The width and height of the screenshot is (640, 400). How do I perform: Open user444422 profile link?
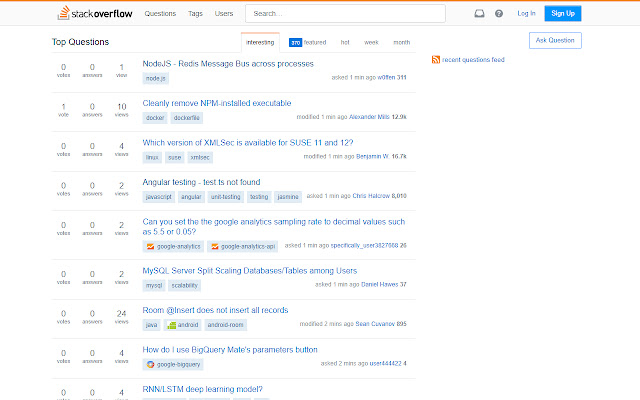pos(385,363)
